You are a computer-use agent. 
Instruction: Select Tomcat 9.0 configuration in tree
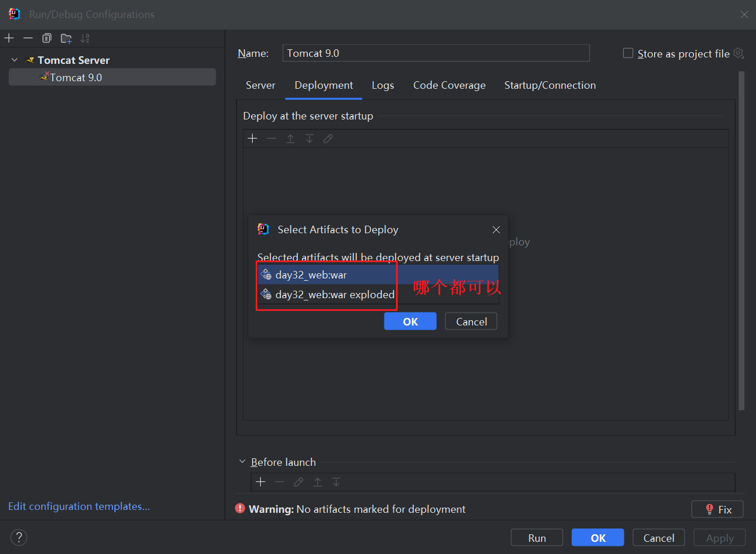click(x=112, y=77)
